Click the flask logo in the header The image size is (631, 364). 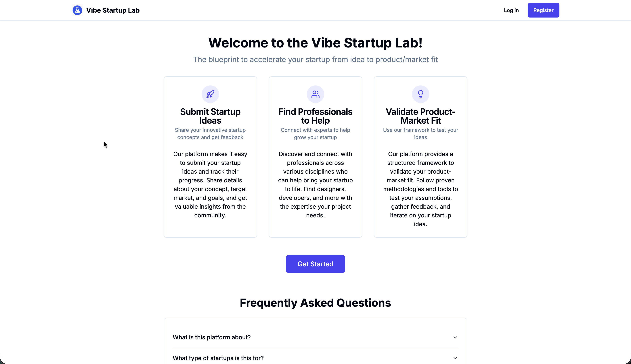click(x=77, y=10)
